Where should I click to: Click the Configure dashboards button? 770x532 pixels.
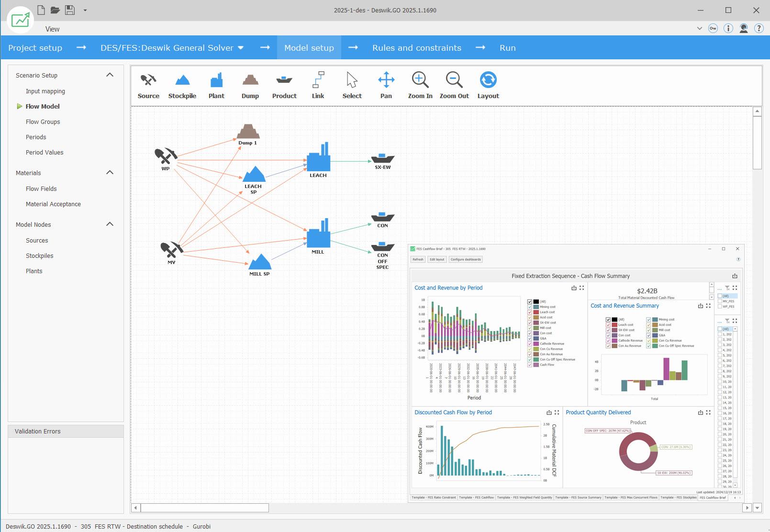point(466,259)
